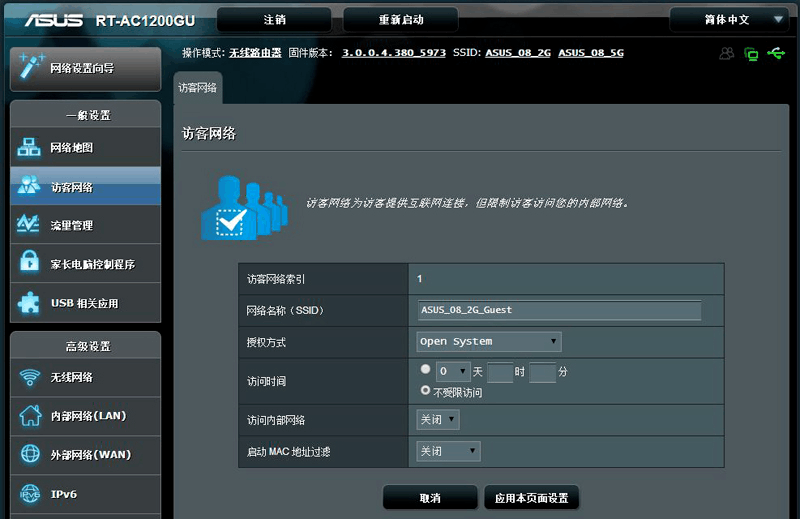This screenshot has height=519, width=800.
Task: Click the IPv6 globe icon
Action: [x=30, y=493]
